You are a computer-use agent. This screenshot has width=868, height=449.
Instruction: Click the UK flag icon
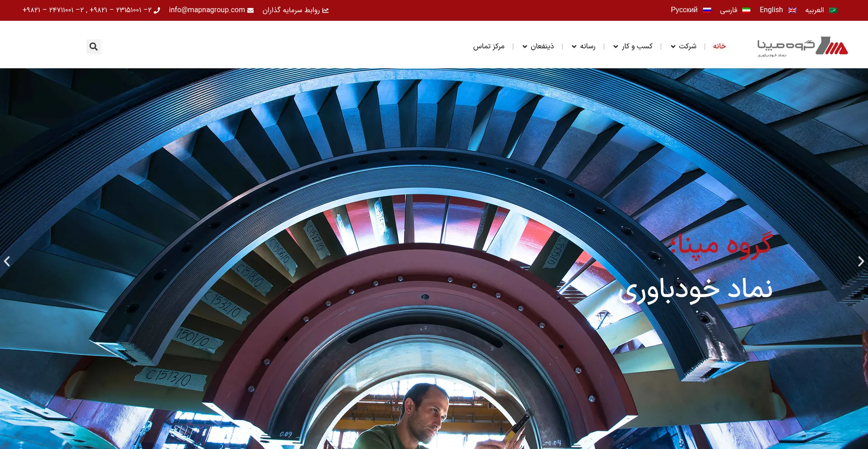[x=792, y=10]
